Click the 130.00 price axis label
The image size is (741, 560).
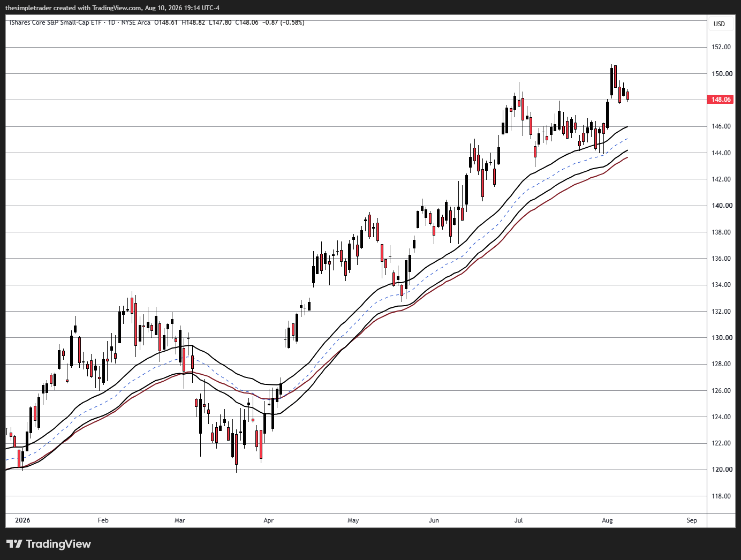pyautogui.click(x=721, y=338)
